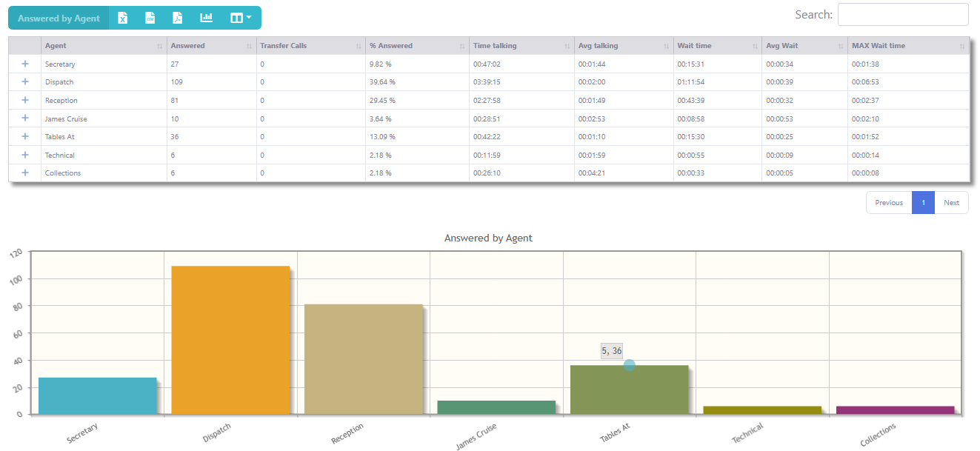This screenshot has width=980, height=451.
Task: Sort by % Answered column
Action: [416, 46]
